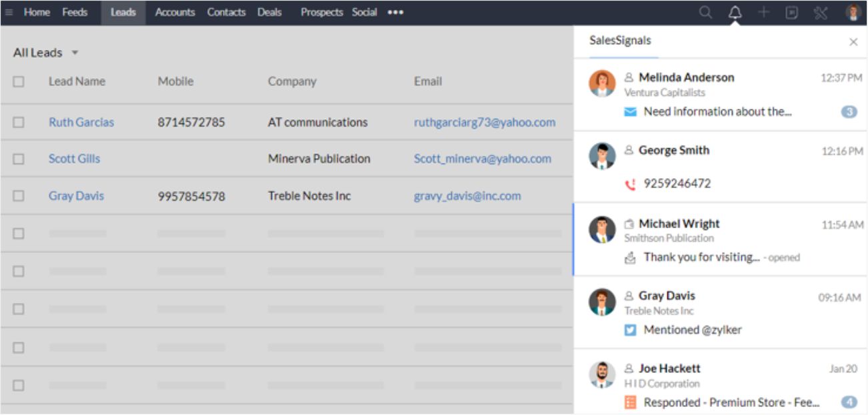Click mobile number 8714572785

tap(191, 122)
